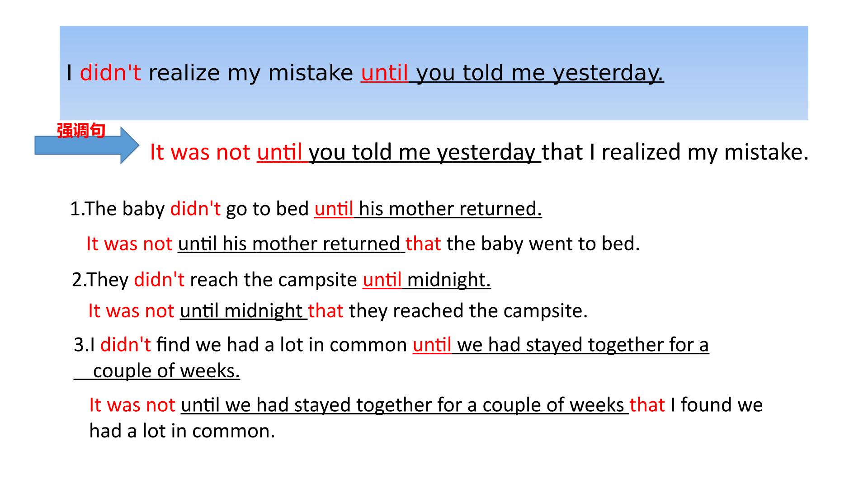
Task: Click underlined "until midnight" in the answer line
Action: pos(241,311)
